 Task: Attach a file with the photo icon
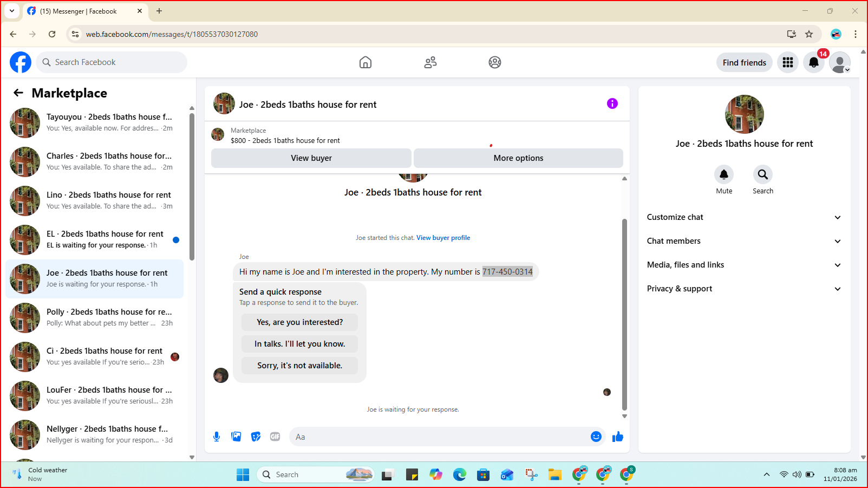click(236, 437)
